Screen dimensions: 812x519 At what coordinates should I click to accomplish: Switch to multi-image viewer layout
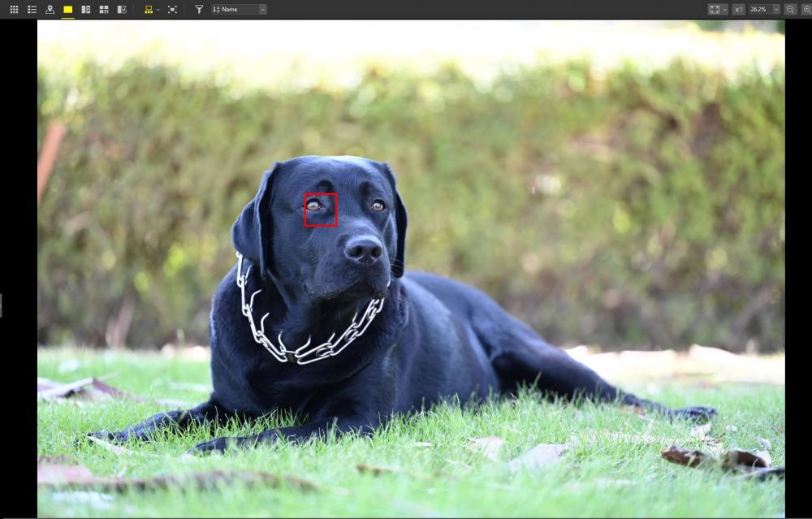click(x=104, y=9)
